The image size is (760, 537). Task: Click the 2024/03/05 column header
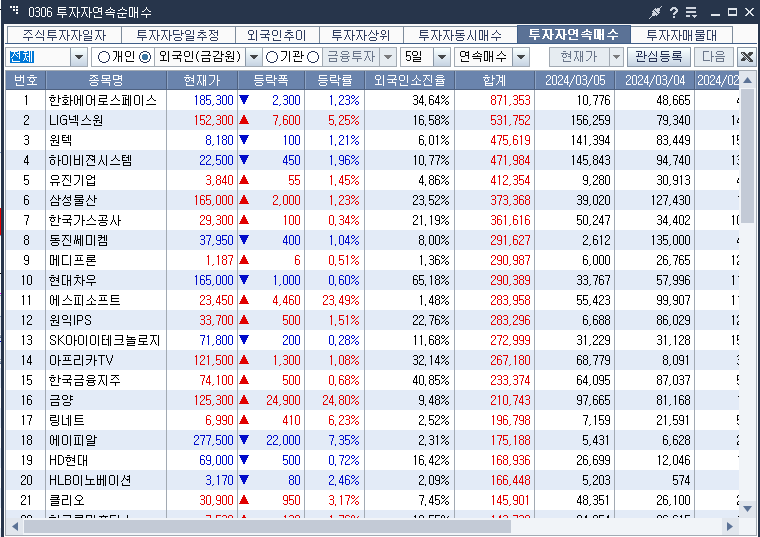click(x=575, y=80)
